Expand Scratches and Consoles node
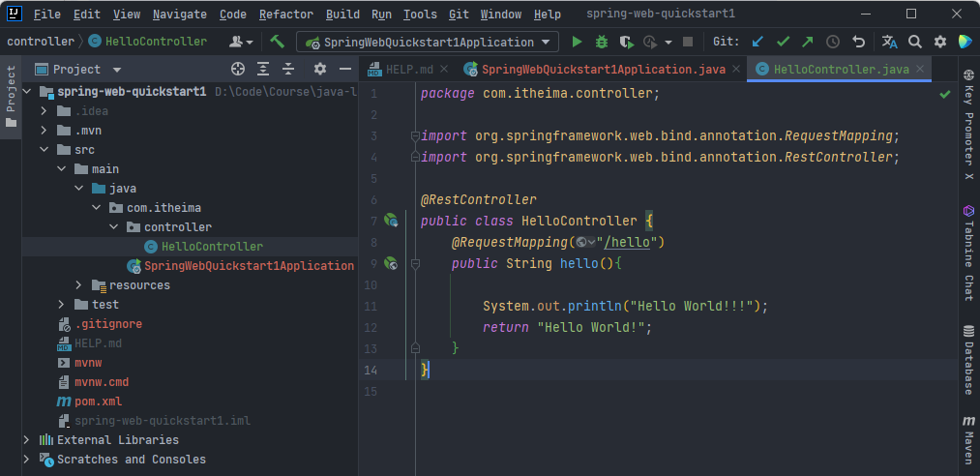 click(x=26, y=460)
